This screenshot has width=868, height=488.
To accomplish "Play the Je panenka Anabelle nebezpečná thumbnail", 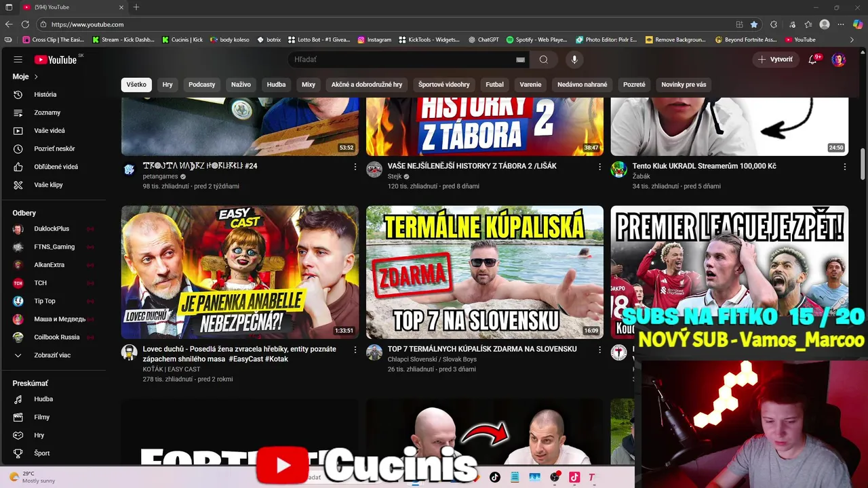I will click(x=240, y=272).
